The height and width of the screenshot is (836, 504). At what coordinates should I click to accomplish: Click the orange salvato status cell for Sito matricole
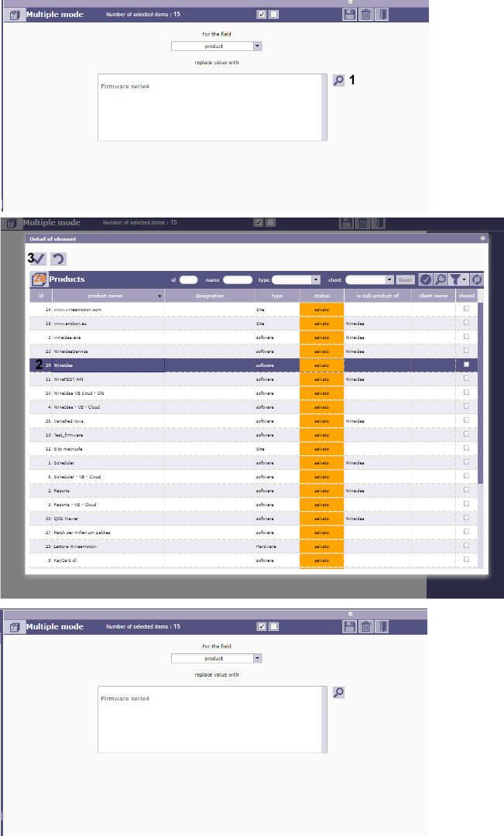click(x=321, y=449)
